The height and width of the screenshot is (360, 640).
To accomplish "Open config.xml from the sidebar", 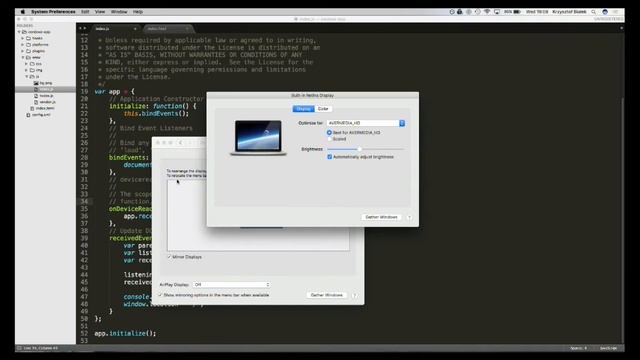I will (41, 115).
